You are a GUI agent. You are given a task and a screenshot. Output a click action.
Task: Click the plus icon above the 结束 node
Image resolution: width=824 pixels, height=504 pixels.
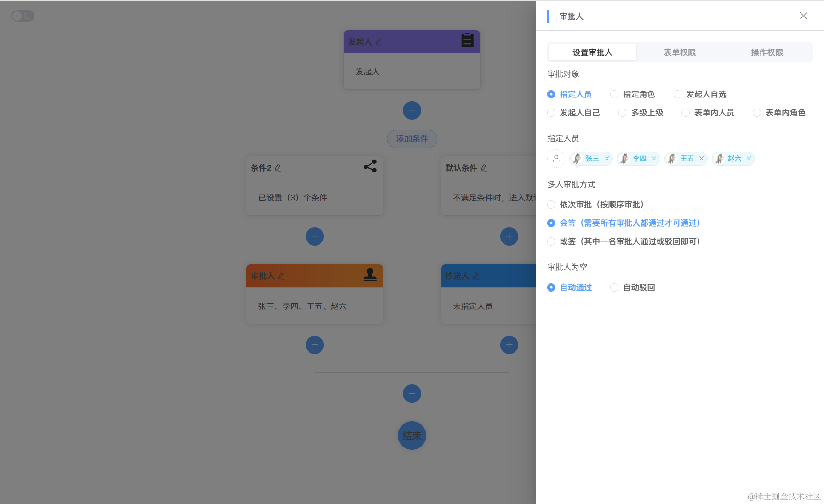(x=412, y=394)
